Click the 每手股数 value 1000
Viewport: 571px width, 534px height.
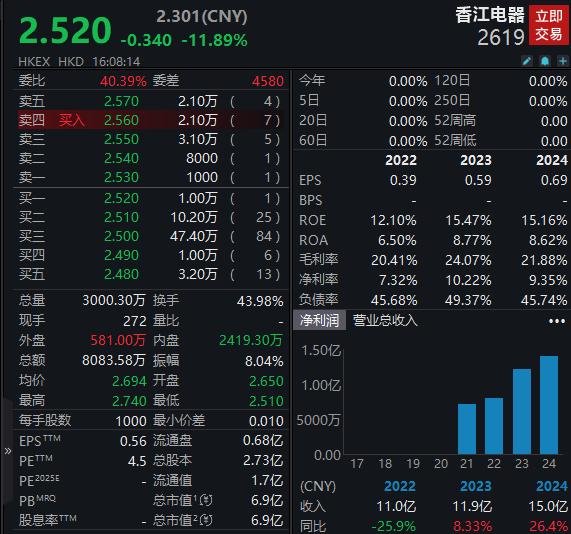pos(131,421)
